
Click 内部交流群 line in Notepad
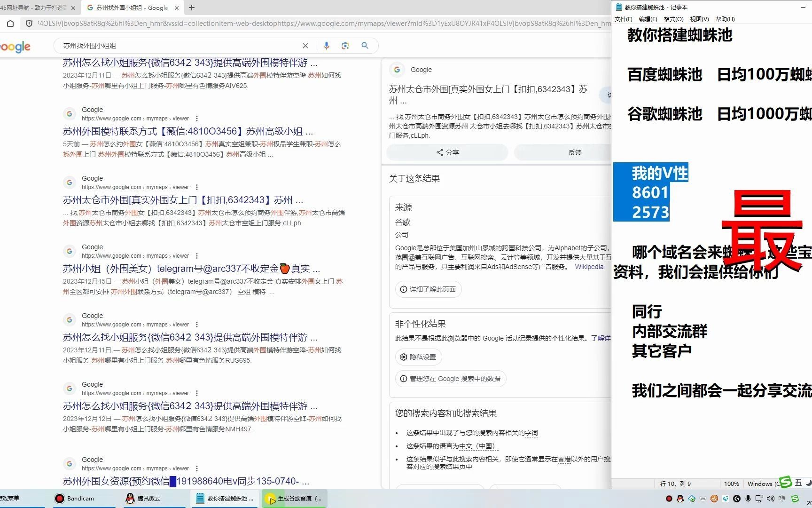(669, 332)
